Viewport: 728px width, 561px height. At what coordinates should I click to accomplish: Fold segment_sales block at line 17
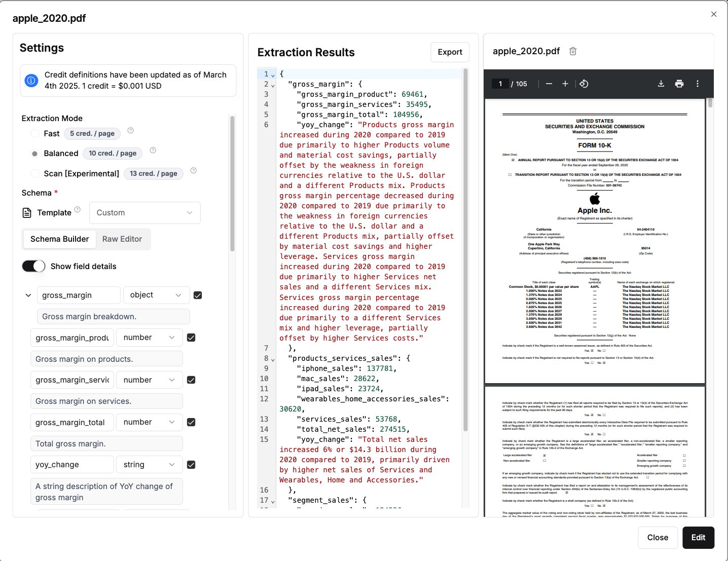[x=273, y=501]
